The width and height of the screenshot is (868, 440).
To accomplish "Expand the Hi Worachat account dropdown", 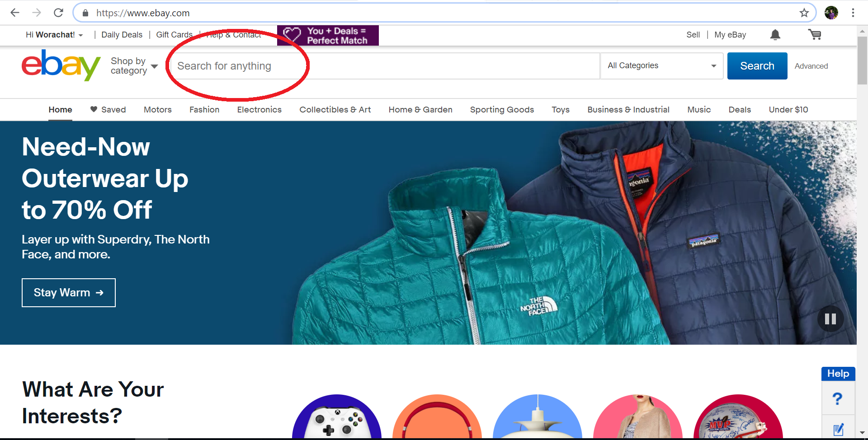I will [54, 35].
